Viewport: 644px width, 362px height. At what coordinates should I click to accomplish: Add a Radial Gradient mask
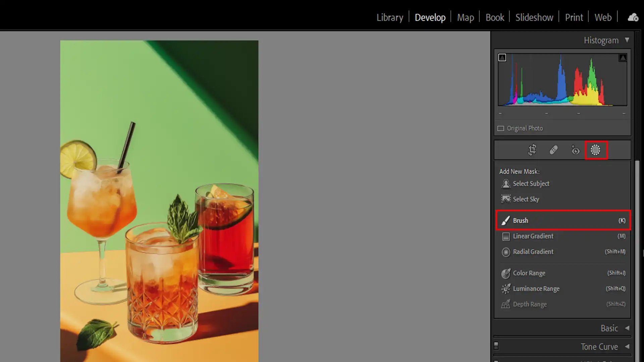[x=533, y=252]
